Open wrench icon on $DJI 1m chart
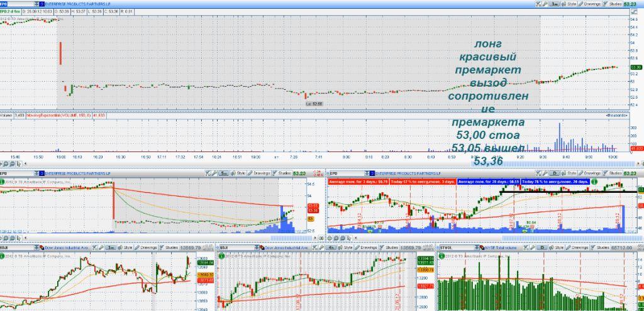The image size is (644, 311). pyautogui.click(x=101, y=248)
